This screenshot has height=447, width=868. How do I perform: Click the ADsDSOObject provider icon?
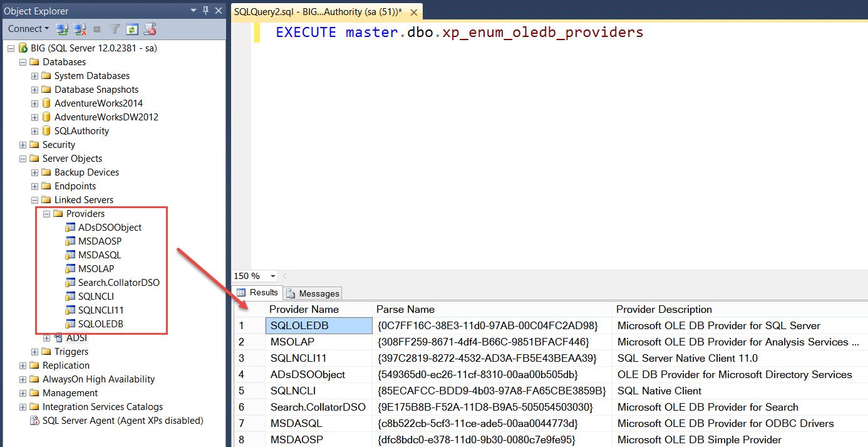pyautogui.click(x=70, y=228)
